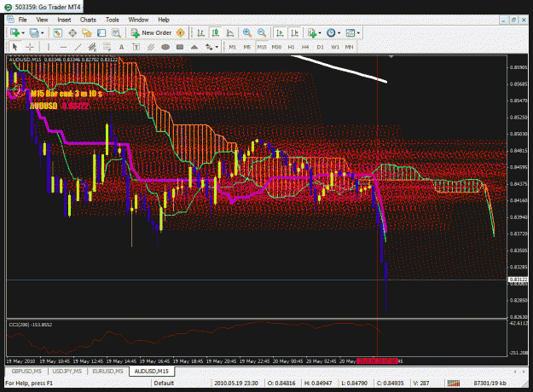This screenshot has height=392, width=533.
Task: Open the Terminal panel icon
Action: coord(101,33)
